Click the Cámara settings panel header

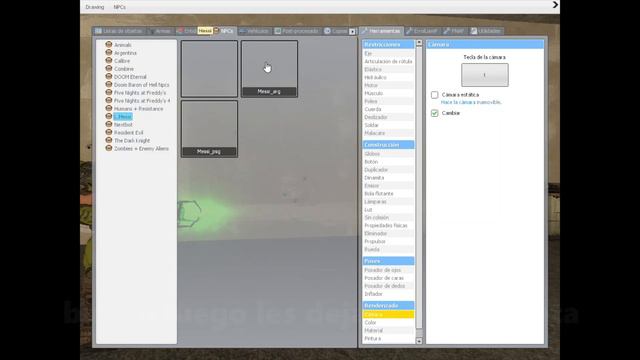(x=485, y=44)
